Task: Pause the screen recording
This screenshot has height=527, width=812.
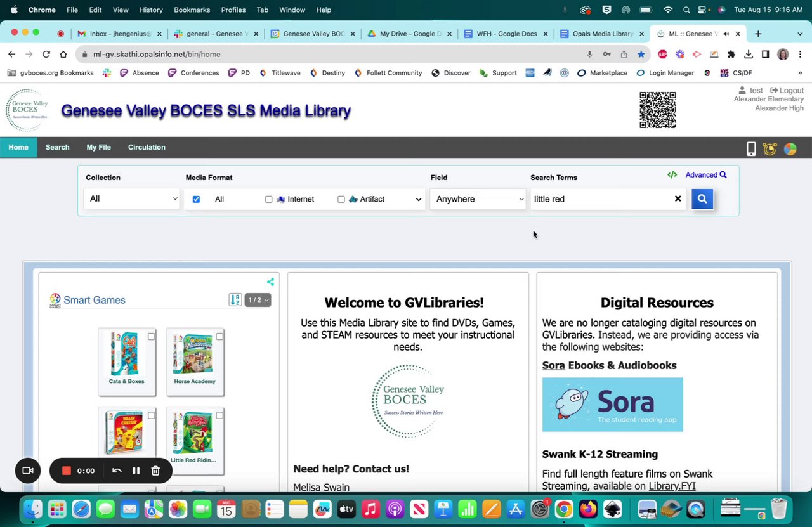Action: (x=136, y=471)
